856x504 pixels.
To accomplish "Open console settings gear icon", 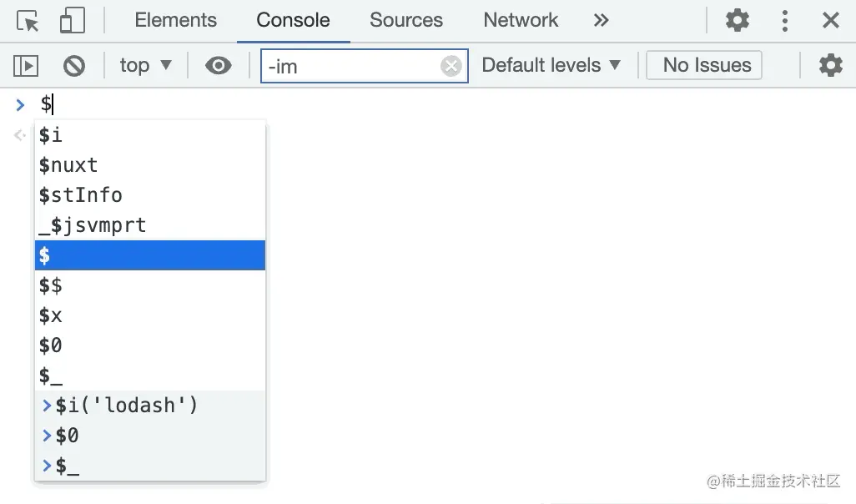I will pyautogui.click(x=830, y=65).
